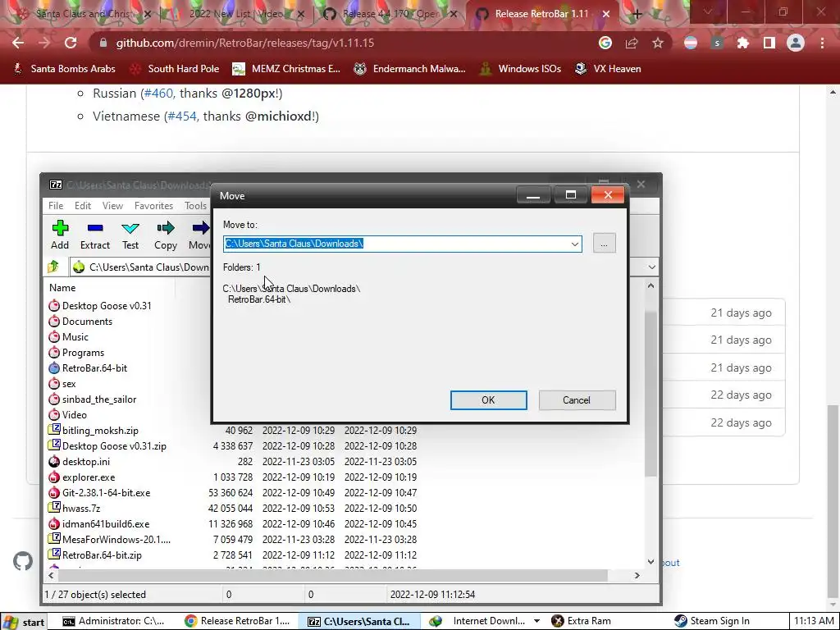This screenshot has width=840, height=630.
Task: Click the 11:13 AM taskbar clock
Action: tap(815, 622)
